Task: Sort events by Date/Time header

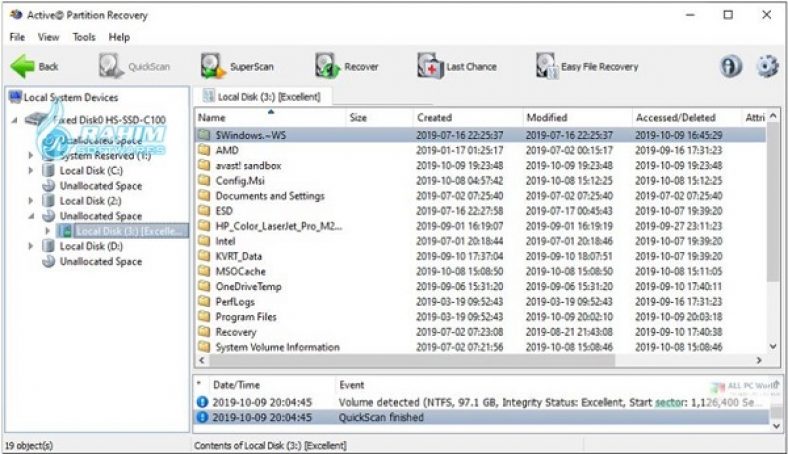Action: click(271, 385)
